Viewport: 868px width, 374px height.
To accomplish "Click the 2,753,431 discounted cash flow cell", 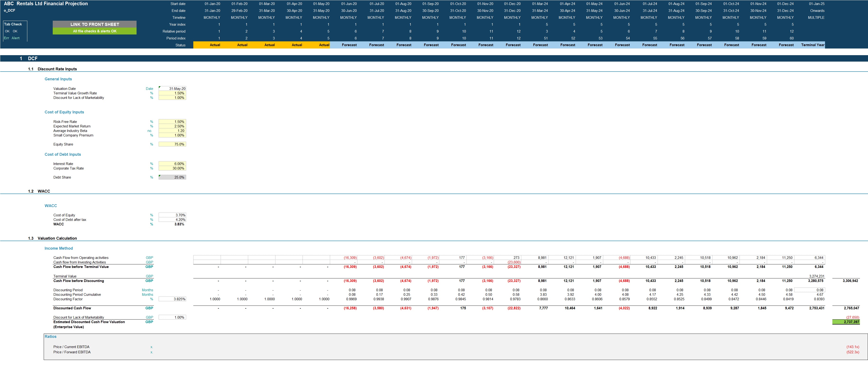I will (816, 308).
